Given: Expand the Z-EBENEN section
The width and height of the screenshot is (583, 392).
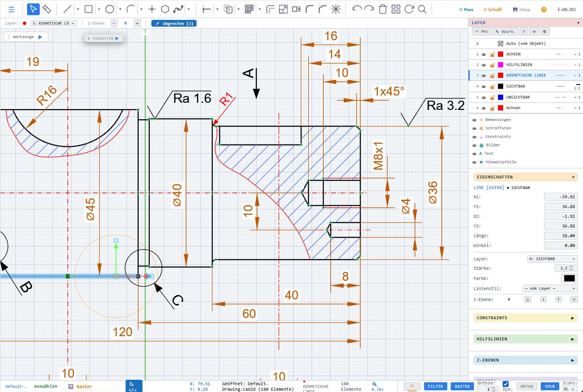Looking at the screenshot, I should click(525, 360).
